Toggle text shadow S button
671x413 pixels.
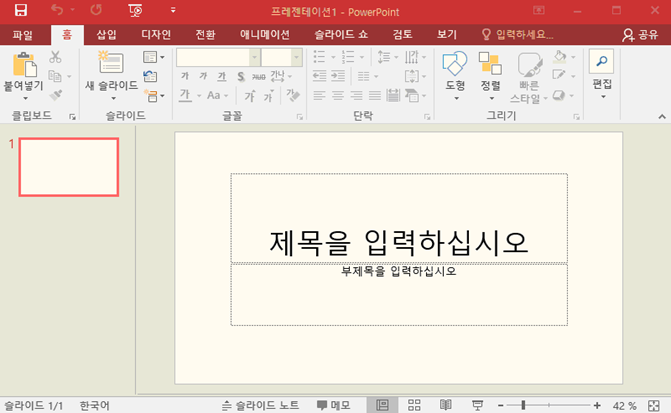pyautogui.click(x=241, y=77)
